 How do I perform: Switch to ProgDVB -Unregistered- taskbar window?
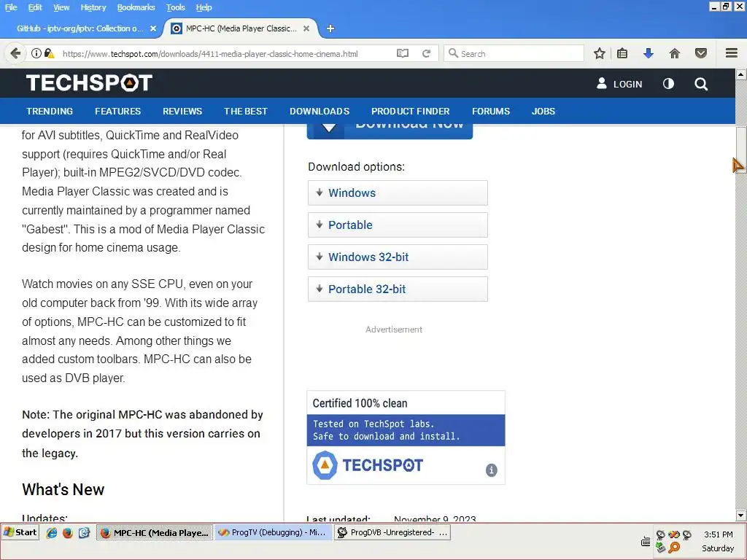[x=392, y=532]
